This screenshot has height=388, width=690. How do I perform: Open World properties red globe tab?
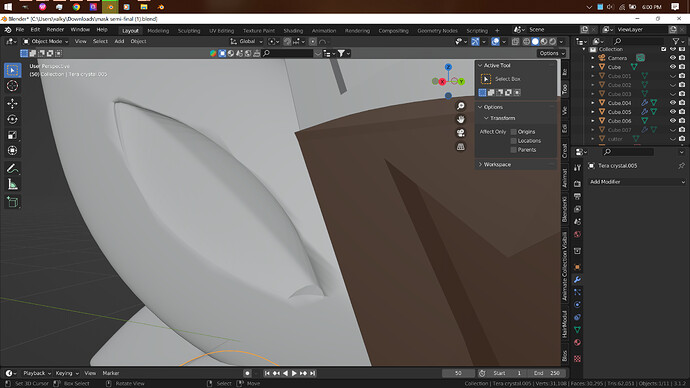(x=577, y=234)
